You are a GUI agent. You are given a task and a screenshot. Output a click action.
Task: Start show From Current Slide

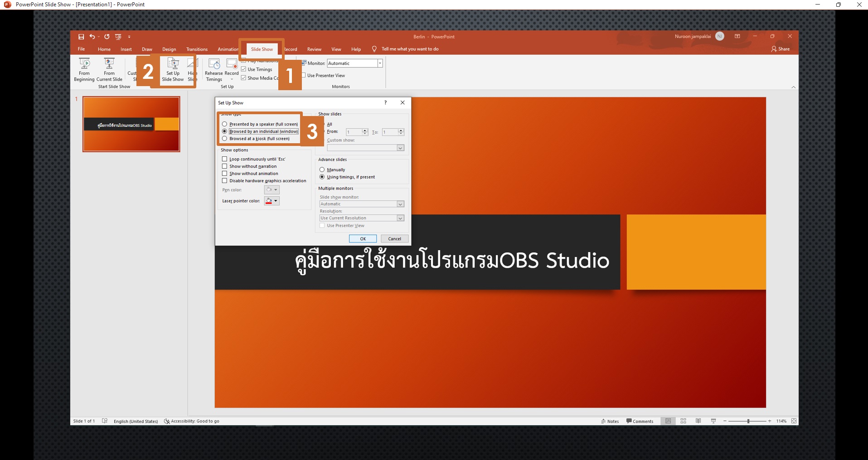point(109,69)
